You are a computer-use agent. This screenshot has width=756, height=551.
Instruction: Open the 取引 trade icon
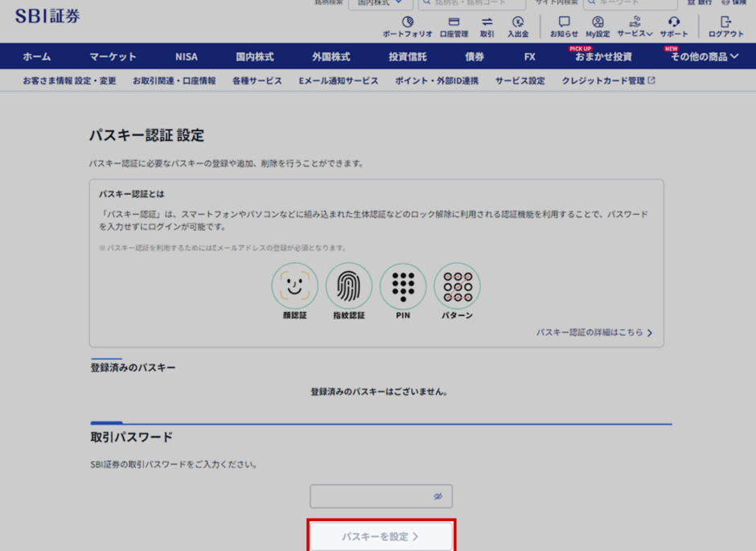(487, 27)
